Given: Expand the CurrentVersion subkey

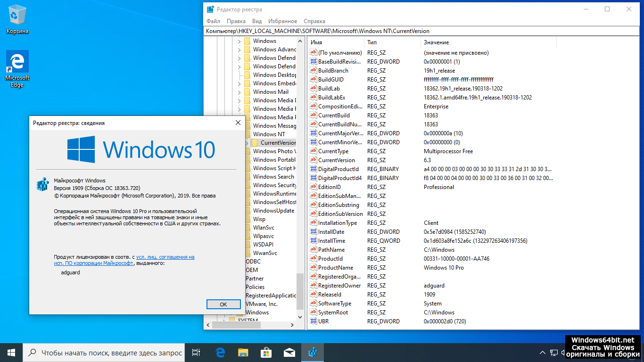Looking at the screenshot, I should [247, 143].
